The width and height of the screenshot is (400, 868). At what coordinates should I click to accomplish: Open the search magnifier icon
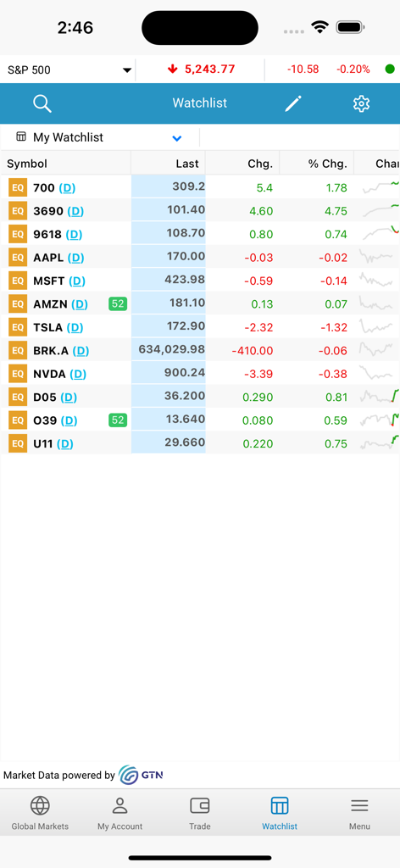[x=42, y=103]
